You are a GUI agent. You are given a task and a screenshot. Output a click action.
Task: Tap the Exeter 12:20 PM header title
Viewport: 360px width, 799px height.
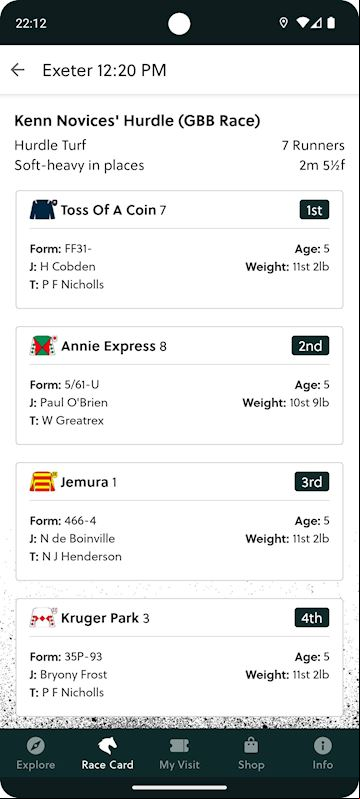[104, 70]
